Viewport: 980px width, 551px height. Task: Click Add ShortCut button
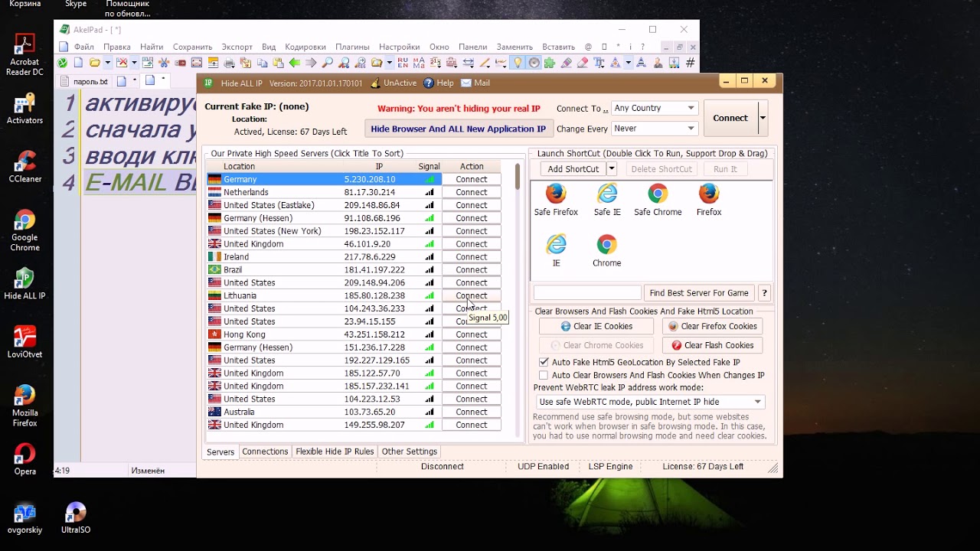(x=573, y=169)
